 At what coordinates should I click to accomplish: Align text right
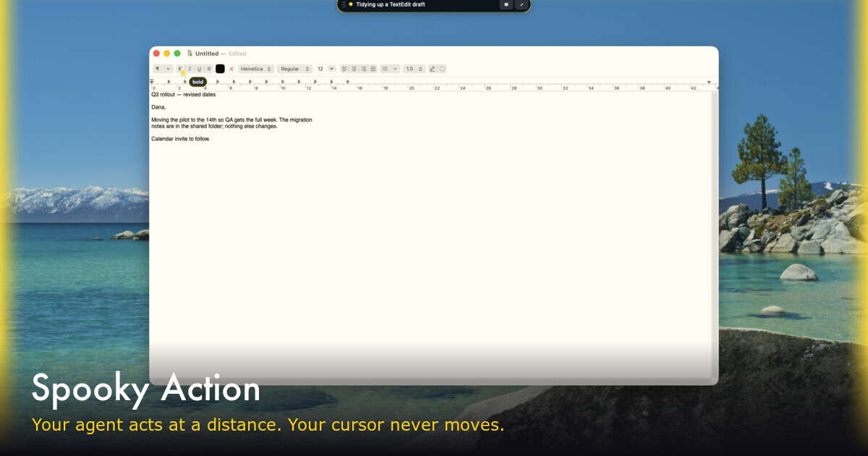click(x=364, y=69)
